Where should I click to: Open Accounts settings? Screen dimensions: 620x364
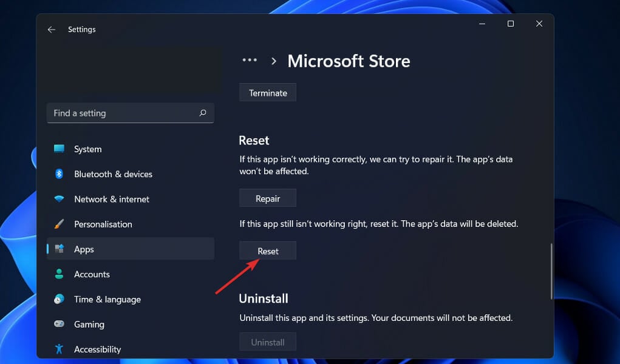(131, 274)
